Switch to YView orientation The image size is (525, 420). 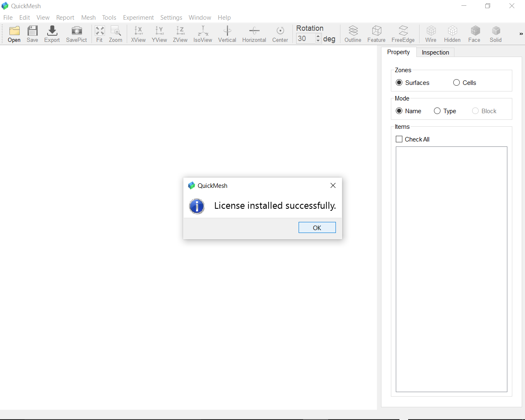click(160, 34)
